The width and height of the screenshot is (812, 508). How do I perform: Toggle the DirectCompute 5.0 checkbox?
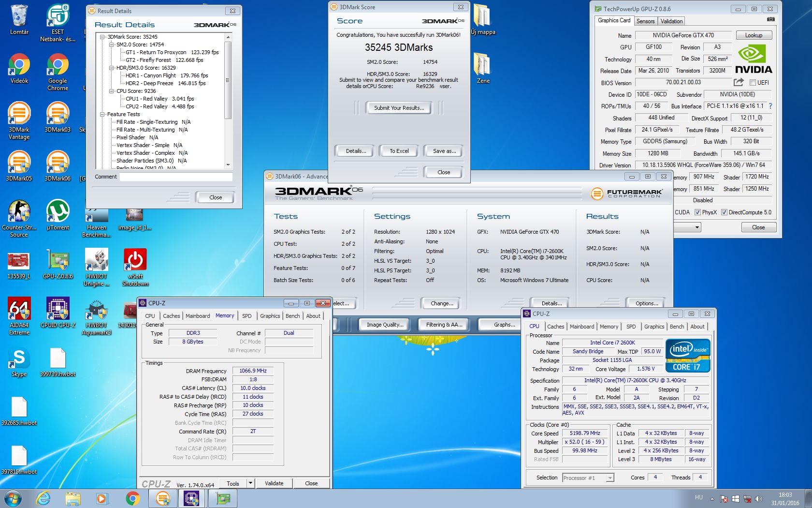pos(724,212)
